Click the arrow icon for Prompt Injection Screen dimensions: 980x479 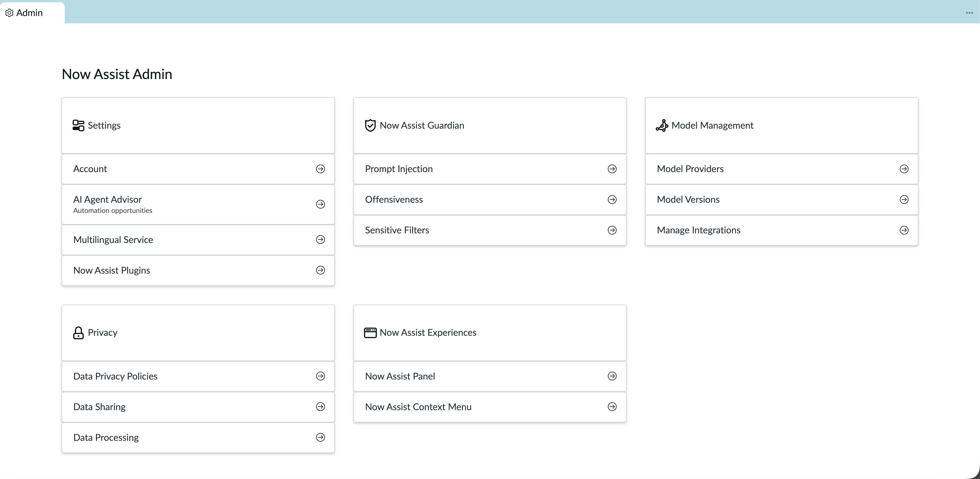tap(612, 169)
